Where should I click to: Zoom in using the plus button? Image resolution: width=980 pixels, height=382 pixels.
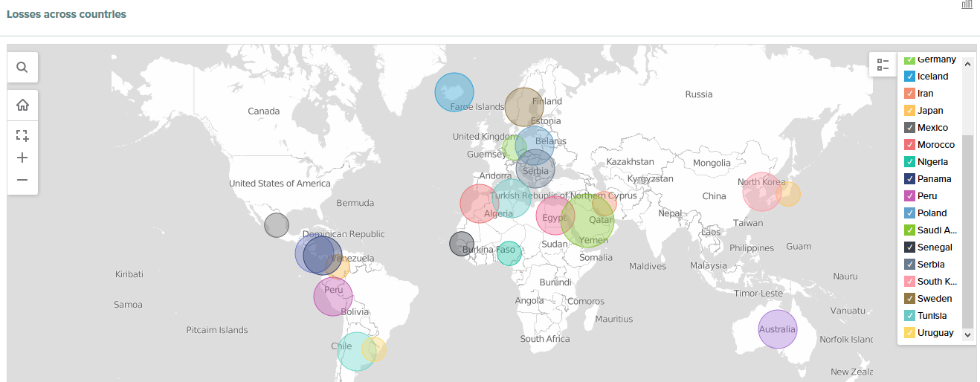point(22,158)
